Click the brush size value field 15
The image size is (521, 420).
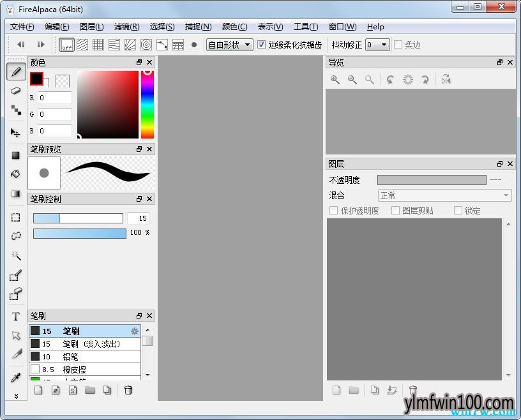[x=139, y=218]
